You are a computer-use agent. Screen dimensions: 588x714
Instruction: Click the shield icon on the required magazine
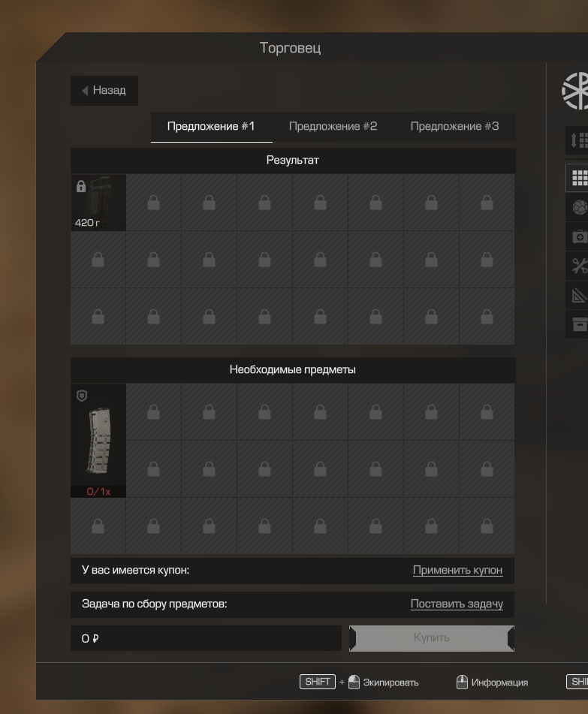[x=82, y=395]
